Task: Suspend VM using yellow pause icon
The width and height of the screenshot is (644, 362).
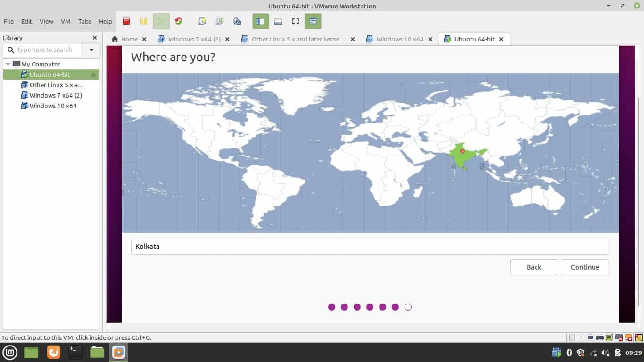Action: [x=144, y=21]
